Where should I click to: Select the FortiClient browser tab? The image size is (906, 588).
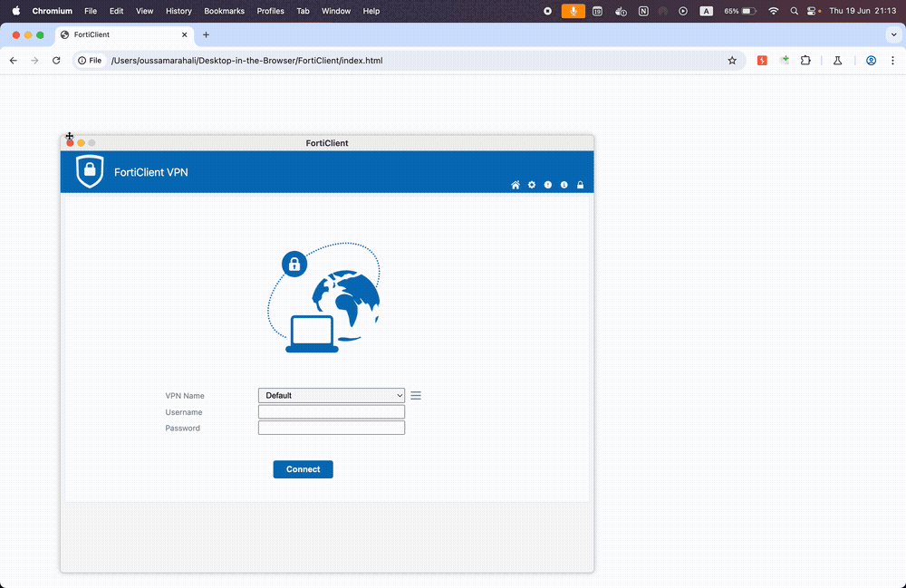tap(125, 34)
